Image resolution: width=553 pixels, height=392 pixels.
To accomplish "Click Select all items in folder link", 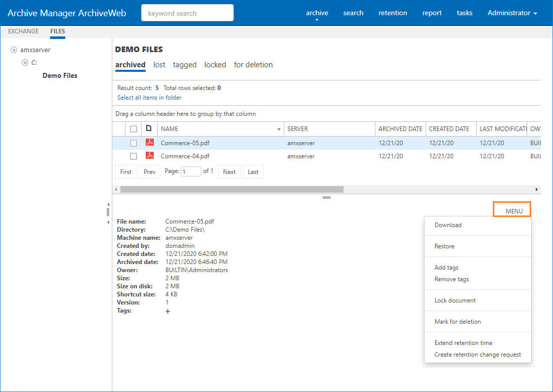I will point(149,98).
